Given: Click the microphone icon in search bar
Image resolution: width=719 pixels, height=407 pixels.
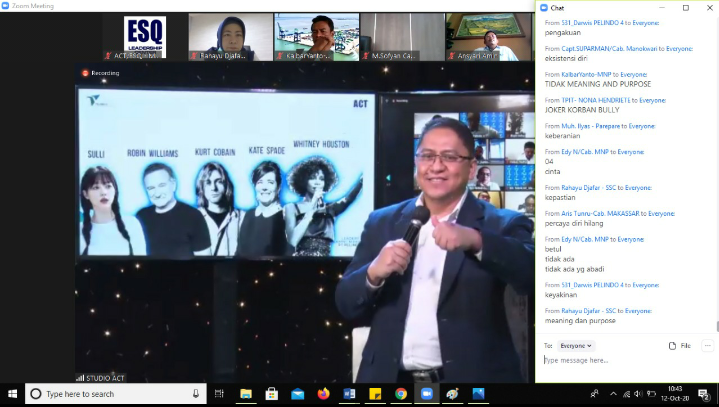Looking at the screenshot, I should point(195,394).
